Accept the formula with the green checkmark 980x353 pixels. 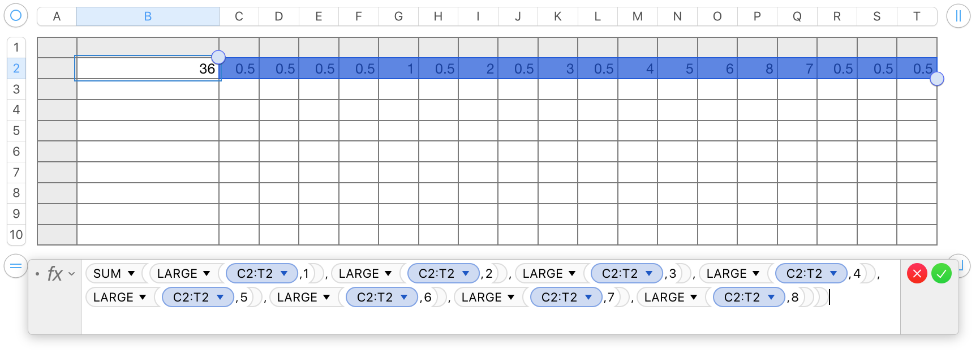pos(942,274)
